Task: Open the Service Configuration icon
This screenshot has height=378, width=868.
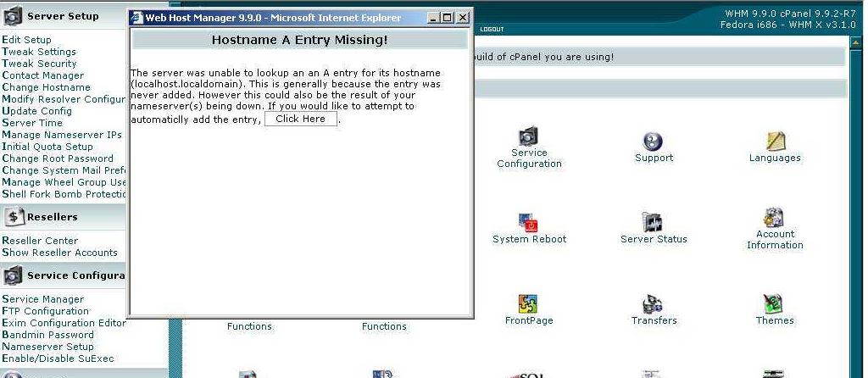Action: 529,137
